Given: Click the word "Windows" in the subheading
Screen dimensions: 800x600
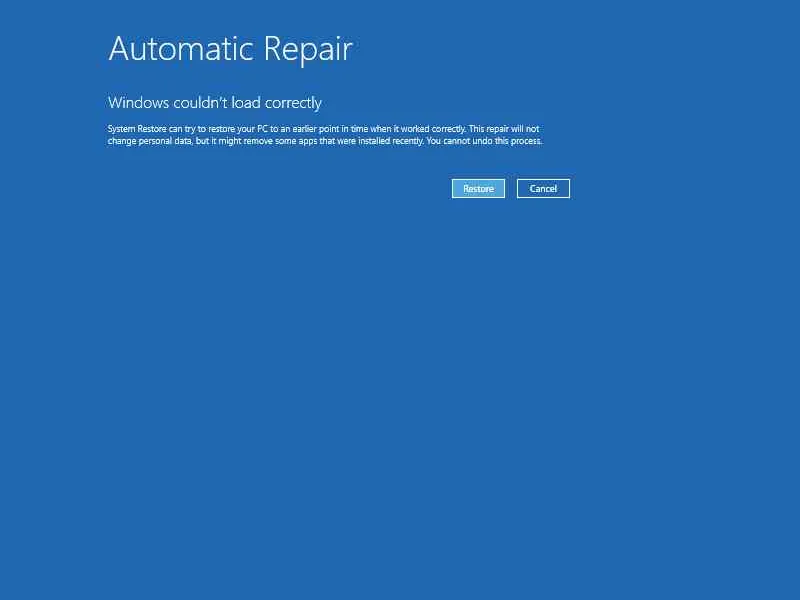Looking at the screenshot, I should point(138,103).
